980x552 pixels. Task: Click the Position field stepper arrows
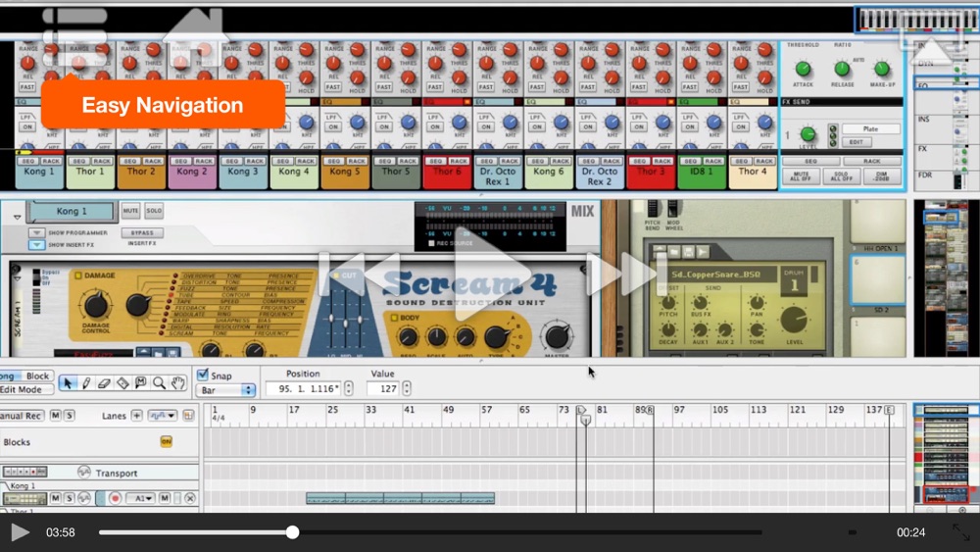click(349, 388)
